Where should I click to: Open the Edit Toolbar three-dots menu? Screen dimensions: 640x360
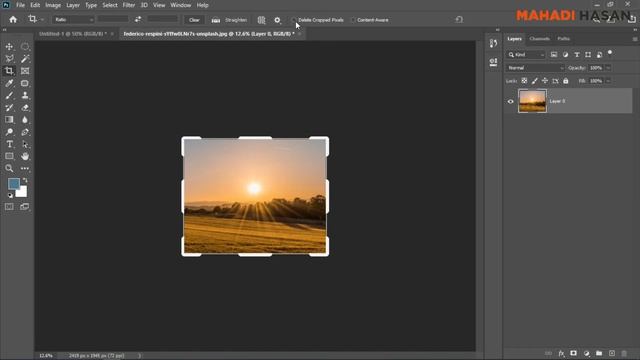click(x=25, y=168)
